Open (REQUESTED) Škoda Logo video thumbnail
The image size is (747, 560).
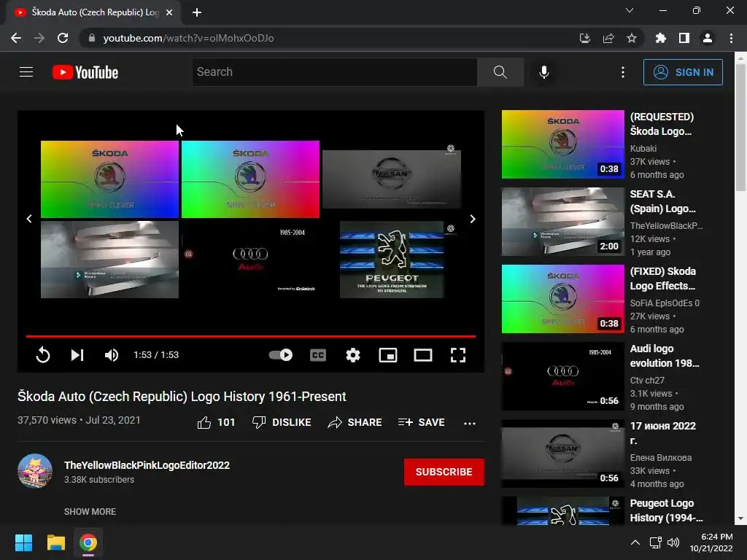tap(563, 144)
